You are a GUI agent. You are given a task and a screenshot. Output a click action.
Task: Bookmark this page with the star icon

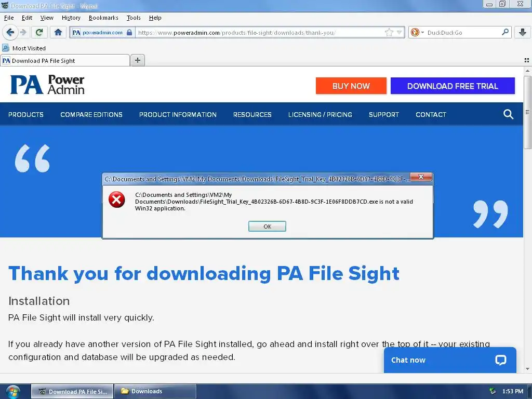coord(389,32)
